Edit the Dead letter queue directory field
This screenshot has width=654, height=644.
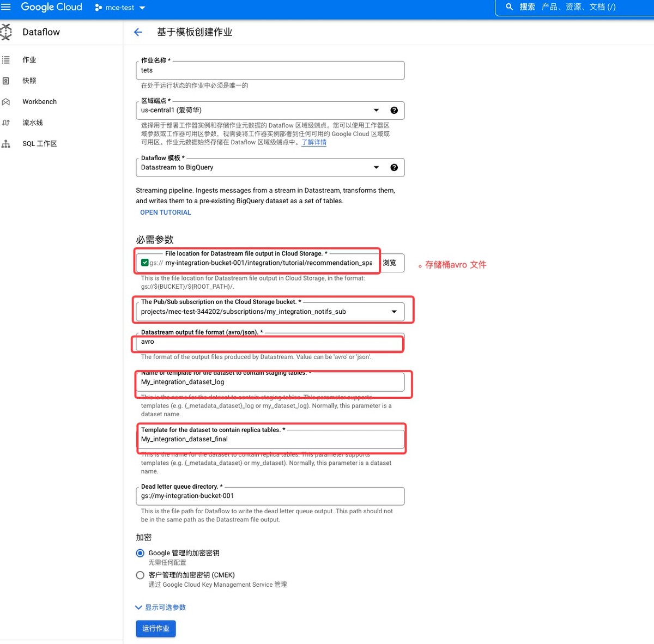270,496
